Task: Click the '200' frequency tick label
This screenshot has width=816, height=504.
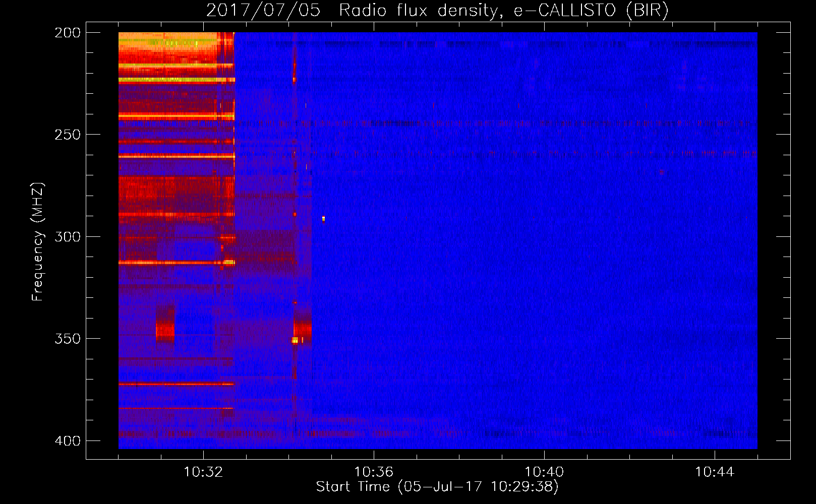Action: [68, 33]
